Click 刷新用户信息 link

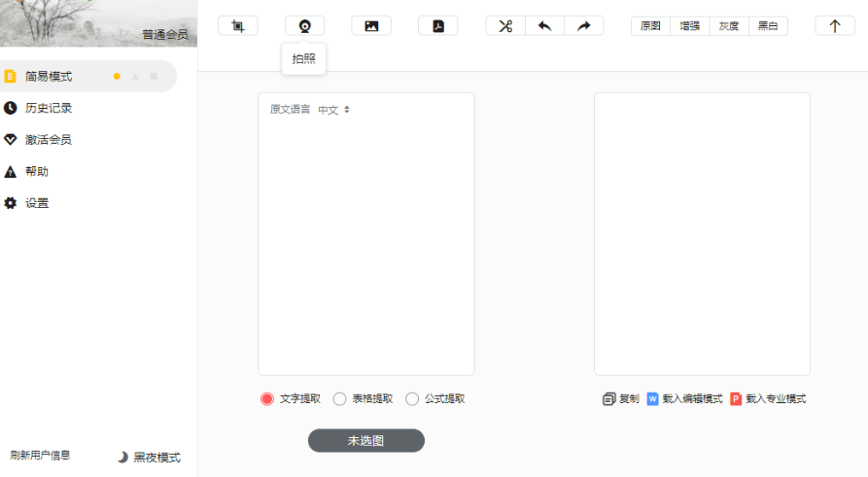tap(41, 456)
